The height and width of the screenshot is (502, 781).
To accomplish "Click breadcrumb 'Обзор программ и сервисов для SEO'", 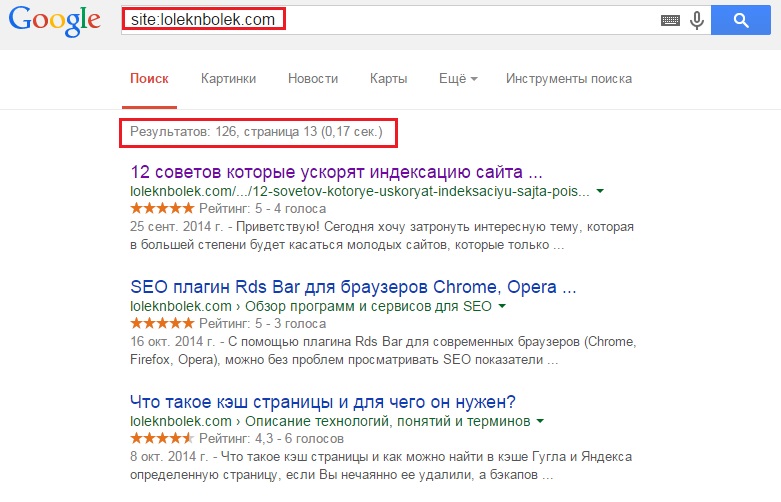I will point(369,306).
